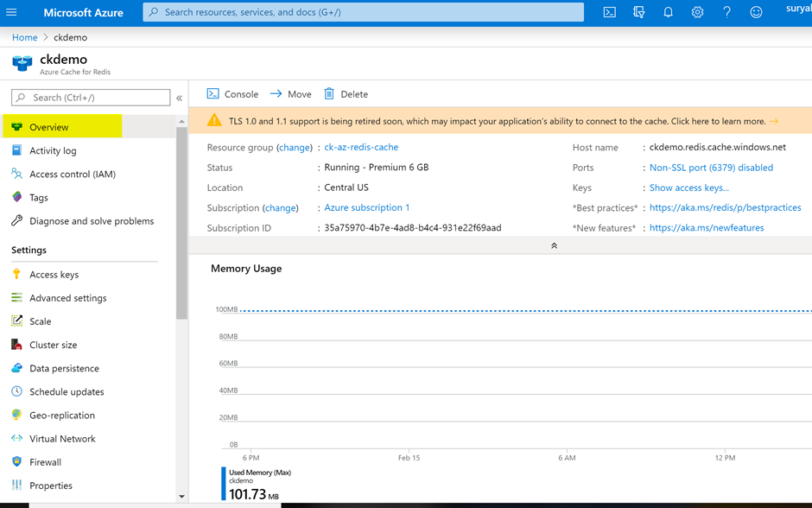Click change next to Resource group

[295, 148]
